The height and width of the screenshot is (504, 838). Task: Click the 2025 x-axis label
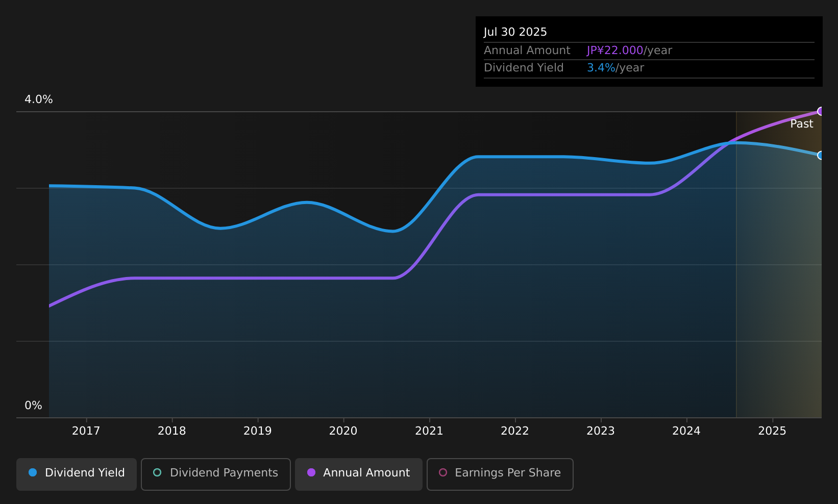pos(772,431)
